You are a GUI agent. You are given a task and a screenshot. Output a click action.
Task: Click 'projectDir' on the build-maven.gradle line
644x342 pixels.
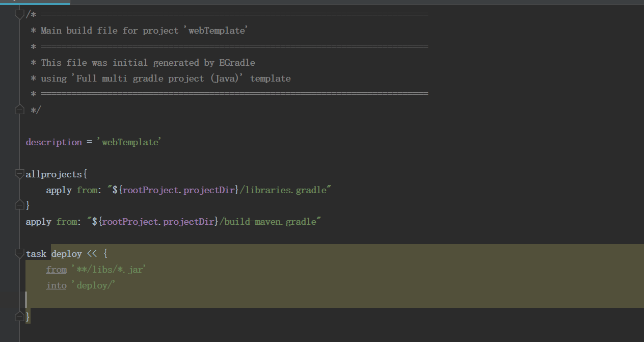click(189, 222)
